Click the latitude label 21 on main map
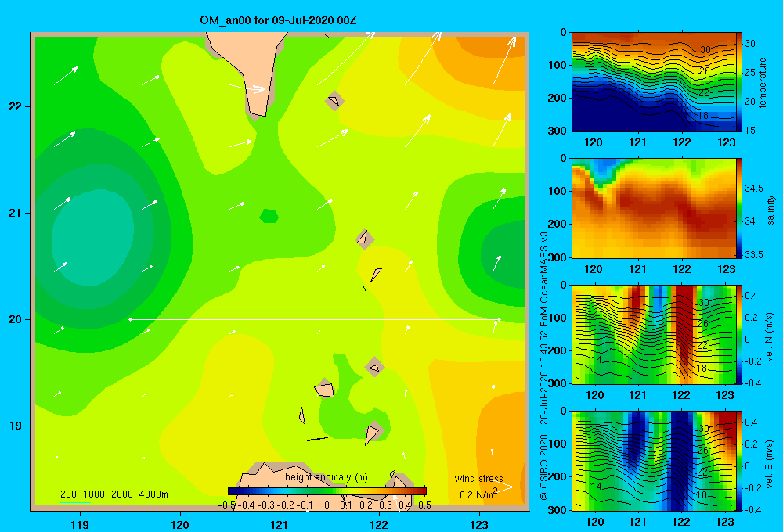This screenshot has height=532, width=783. coord(15,213)
